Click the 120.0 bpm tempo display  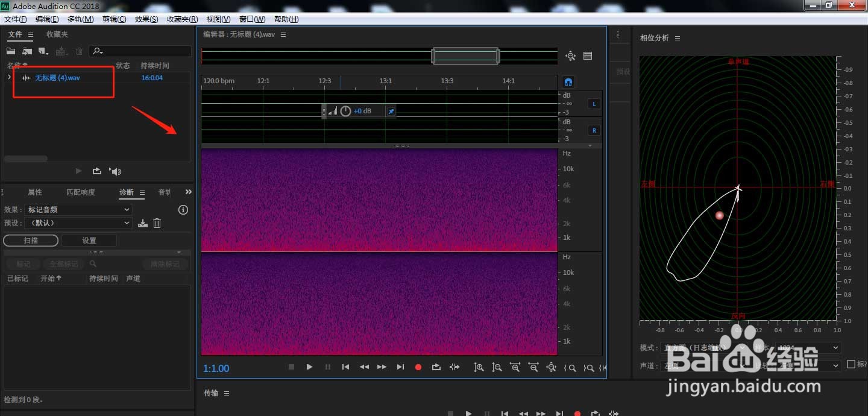219,81
